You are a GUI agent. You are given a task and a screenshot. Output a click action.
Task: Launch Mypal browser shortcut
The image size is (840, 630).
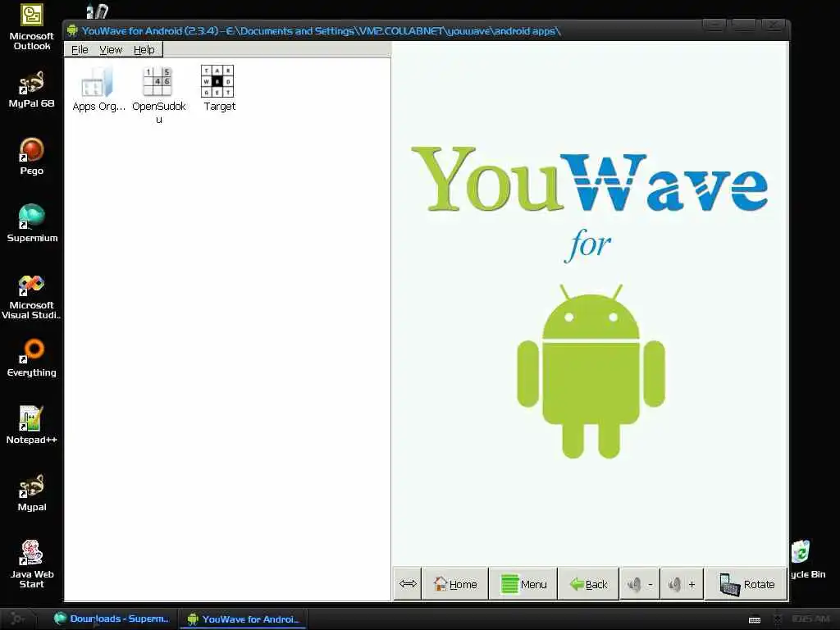pos(32,493)
